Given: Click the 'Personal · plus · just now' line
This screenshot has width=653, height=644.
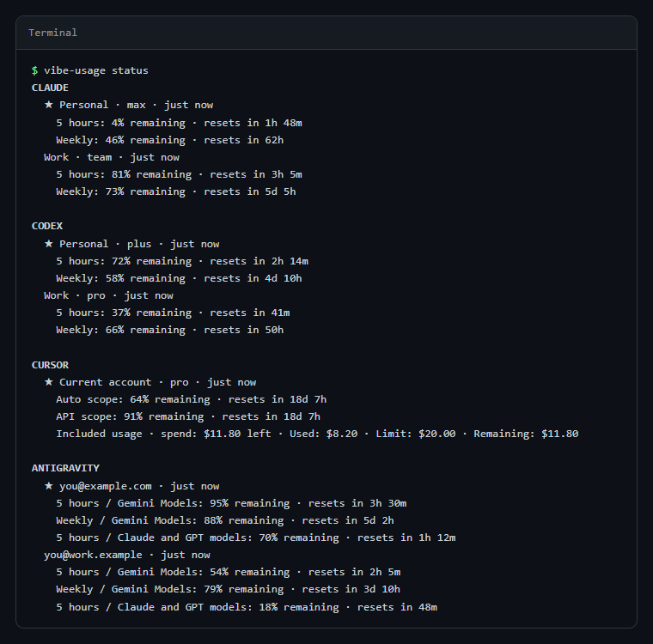Looking at the screenshot, I should [x=139, y=244].
